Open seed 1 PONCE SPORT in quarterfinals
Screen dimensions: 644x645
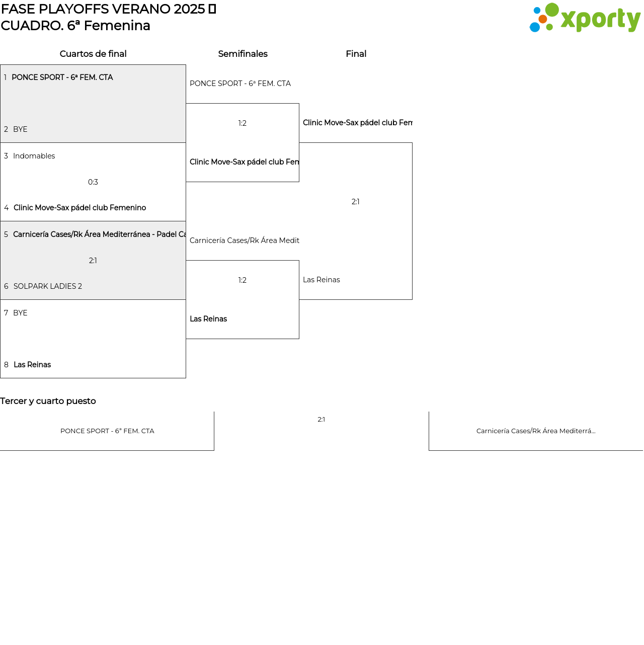[x=62, y=77]
